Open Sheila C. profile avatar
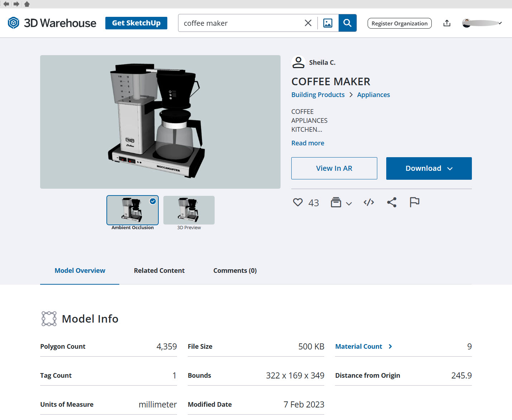Image resolution: width=512 pixels, height=420 pixels. (x=298, y=62)
